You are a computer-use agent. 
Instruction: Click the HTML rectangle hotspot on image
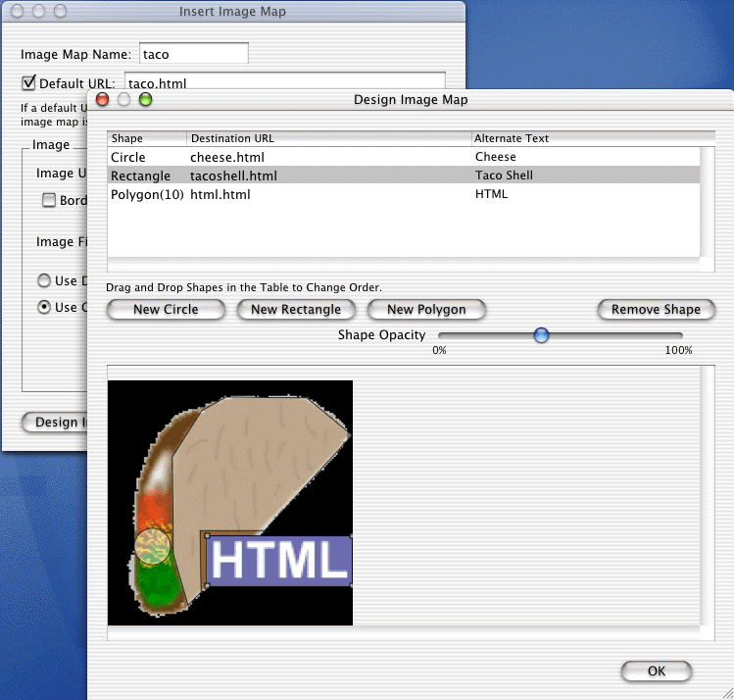[279, 561]
